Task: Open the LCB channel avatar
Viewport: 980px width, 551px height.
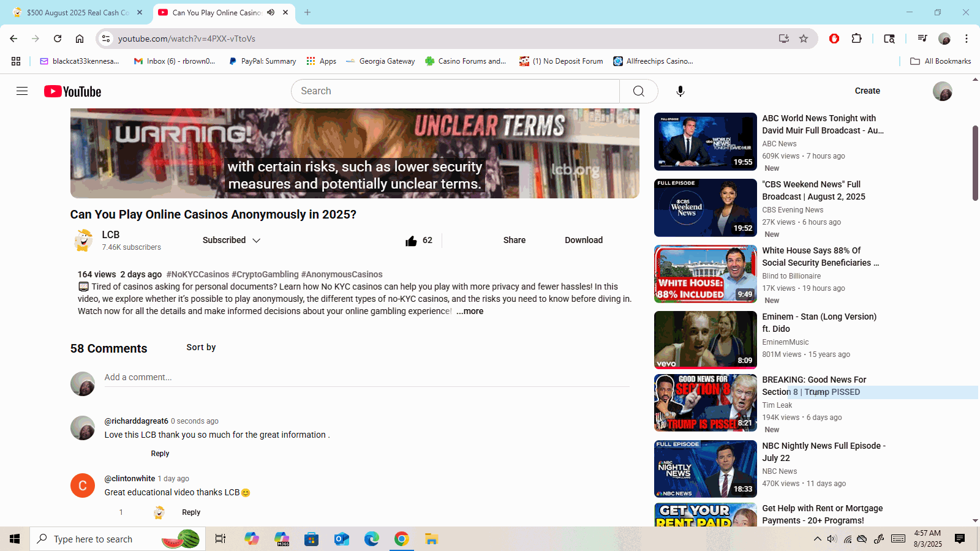Action: 84,241
